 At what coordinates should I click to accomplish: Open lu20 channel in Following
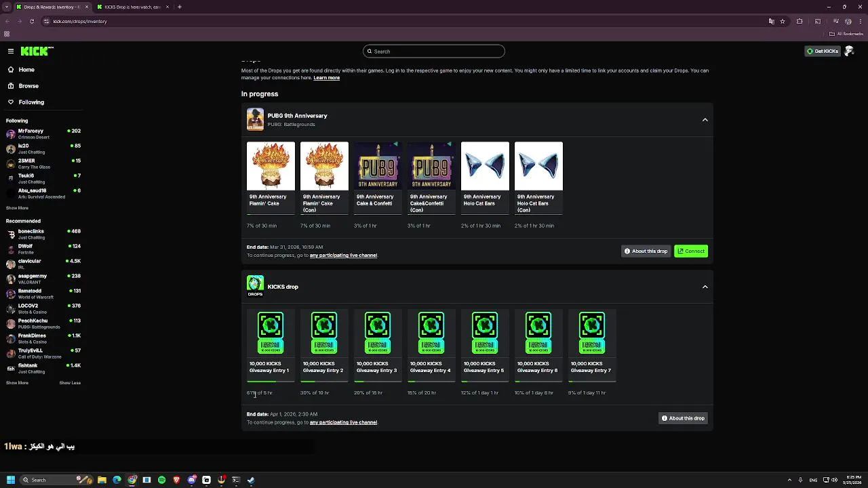43,148
